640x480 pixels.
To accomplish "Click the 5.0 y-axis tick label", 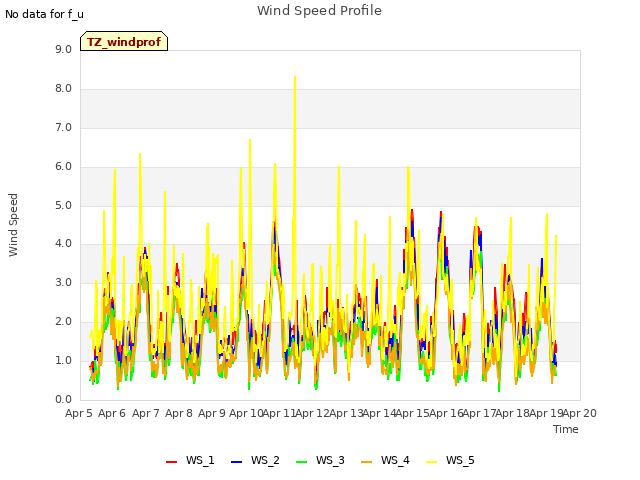I will [63, 205].
